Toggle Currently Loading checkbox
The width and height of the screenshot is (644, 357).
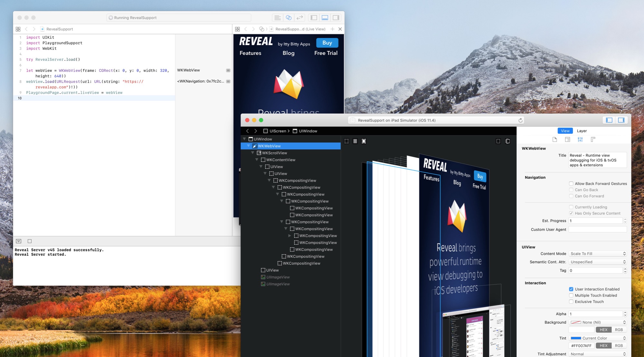(x=571, y=207)
